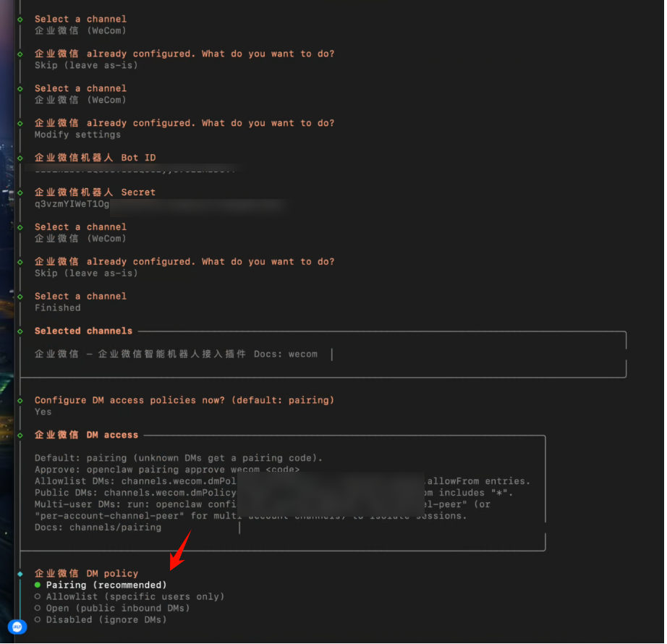This screenshot has width=667, height=644.
Task: Click the 'Docs: wecom' text
Action: [286, 355]
